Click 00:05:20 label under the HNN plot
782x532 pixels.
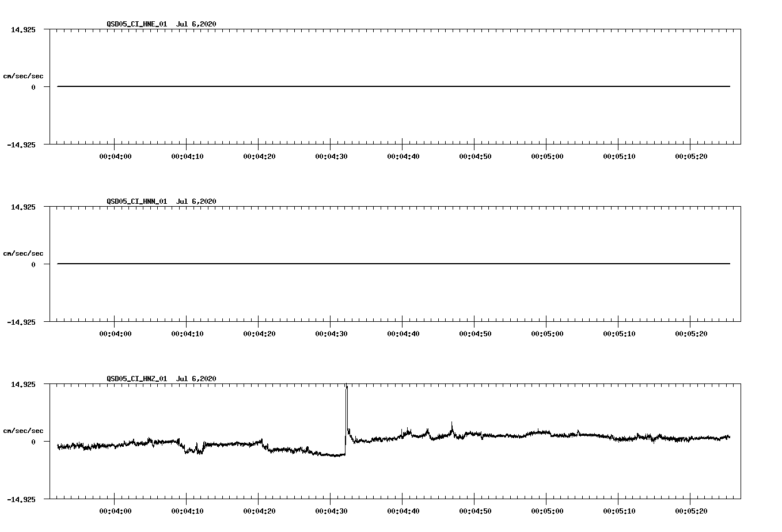click(x=691, y=333)
